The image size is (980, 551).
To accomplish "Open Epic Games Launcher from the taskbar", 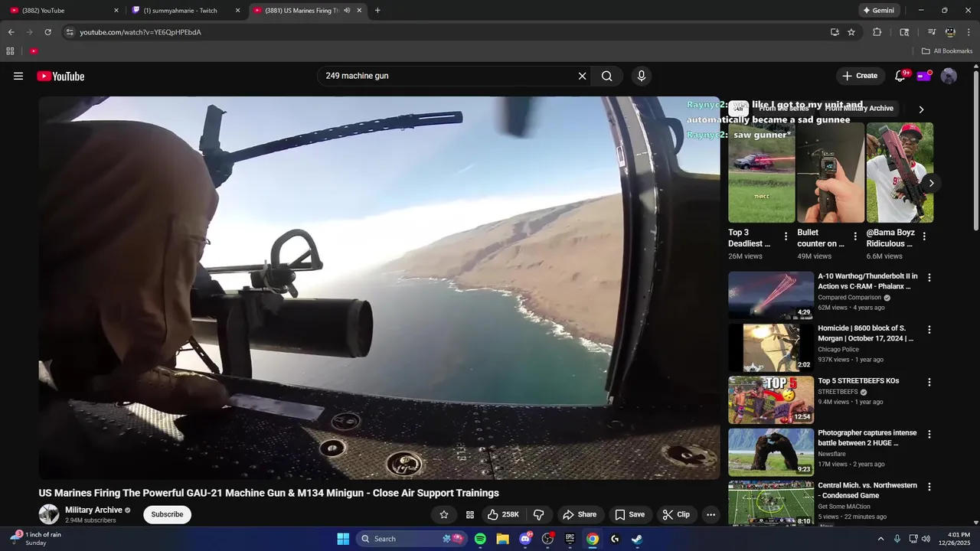I will tap(570, 539).
